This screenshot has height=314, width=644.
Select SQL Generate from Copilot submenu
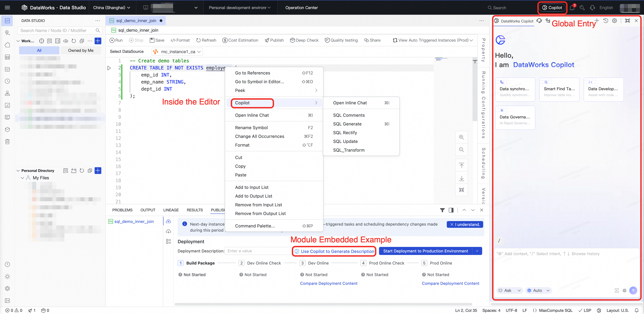click(x=347, y=124)
